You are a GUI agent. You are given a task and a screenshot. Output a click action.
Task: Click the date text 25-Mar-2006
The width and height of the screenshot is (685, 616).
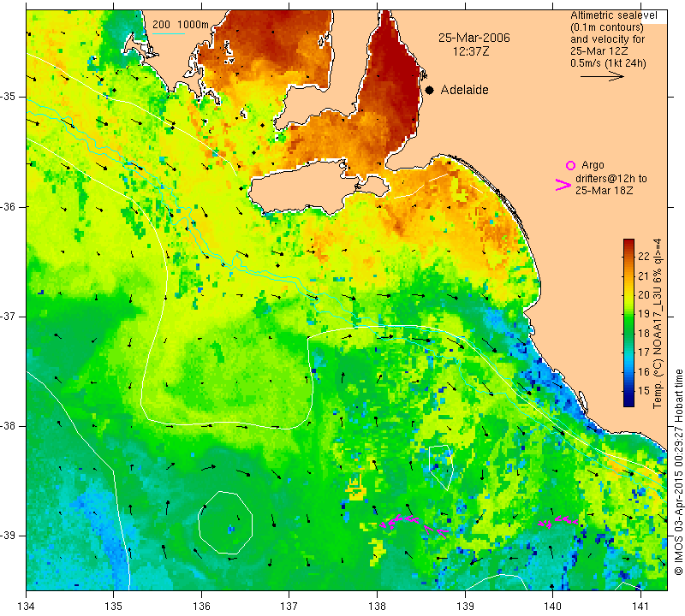474,38
